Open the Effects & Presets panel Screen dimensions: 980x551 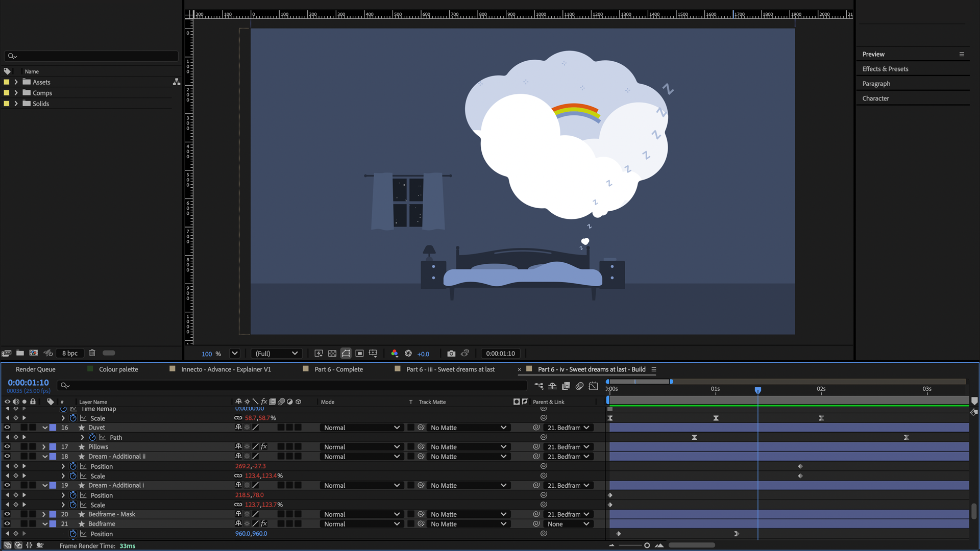tap(885, 69)
